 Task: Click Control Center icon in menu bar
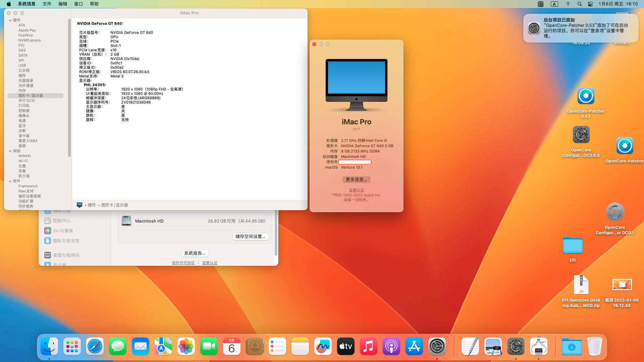point(590,4)
